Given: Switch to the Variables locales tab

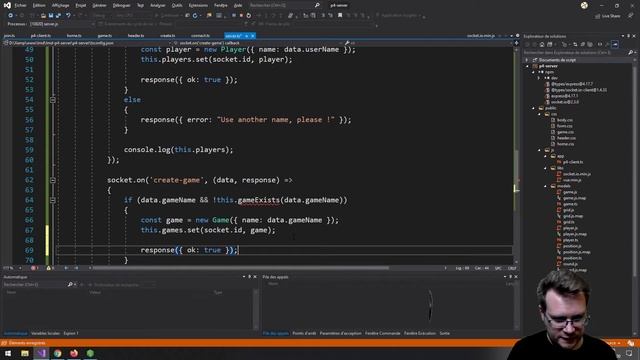Looking at the screenshot, I should 45,333.
